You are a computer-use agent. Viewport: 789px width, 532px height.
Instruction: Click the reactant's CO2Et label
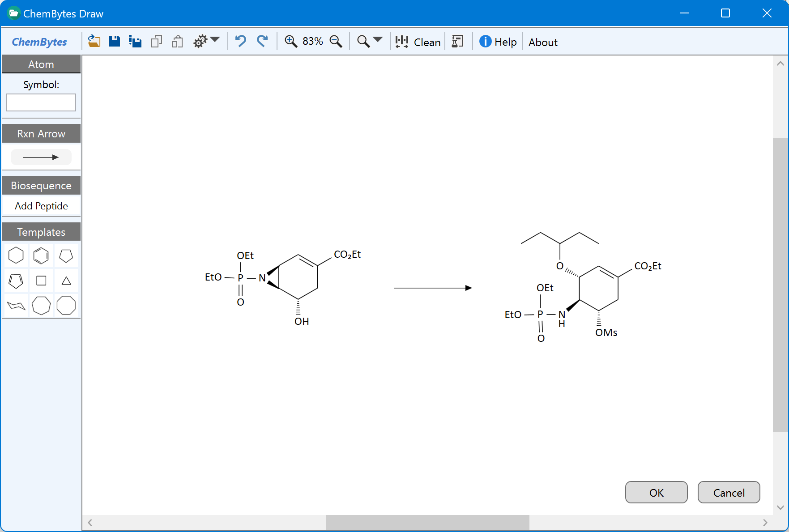(x=347, y=255)
